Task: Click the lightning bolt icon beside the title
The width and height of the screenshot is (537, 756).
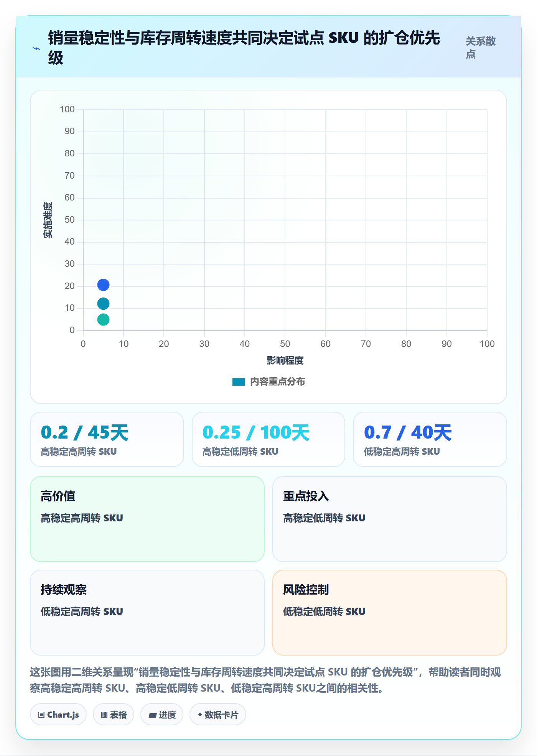Action: pos(36,48)
